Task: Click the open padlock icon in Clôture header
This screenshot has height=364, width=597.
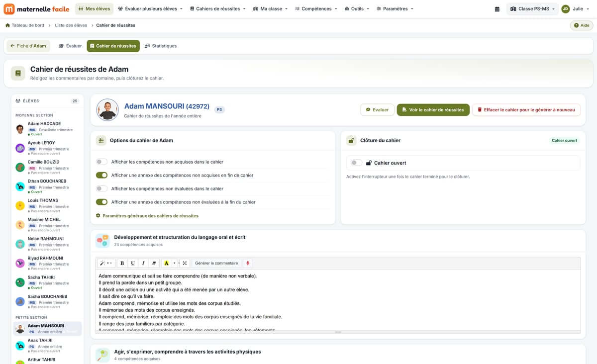Action: click(x=351, y=141)
